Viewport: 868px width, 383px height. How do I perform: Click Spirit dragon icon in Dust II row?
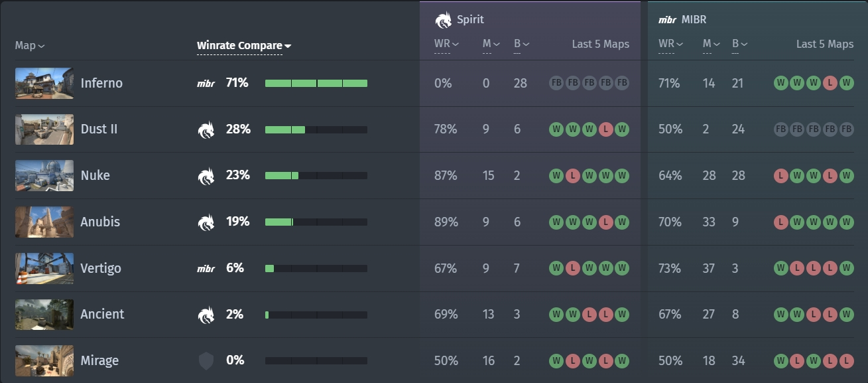click(x=206, y=129)
